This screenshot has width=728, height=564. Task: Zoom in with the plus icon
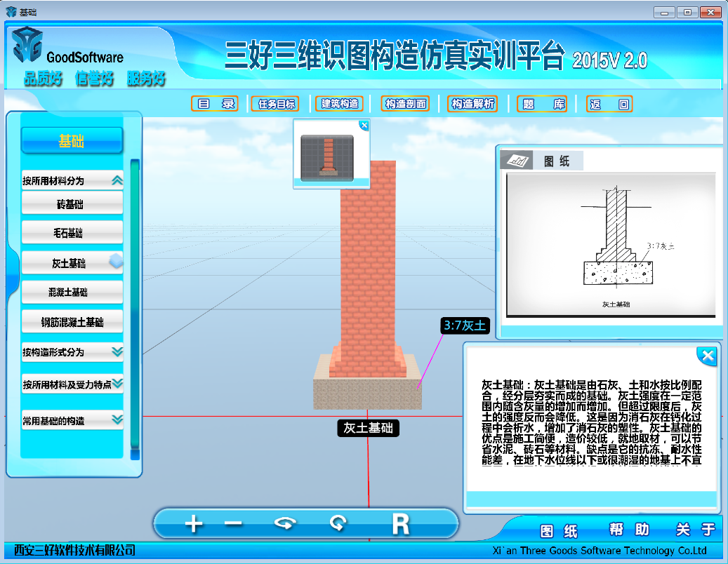click(x=194, y=524)
